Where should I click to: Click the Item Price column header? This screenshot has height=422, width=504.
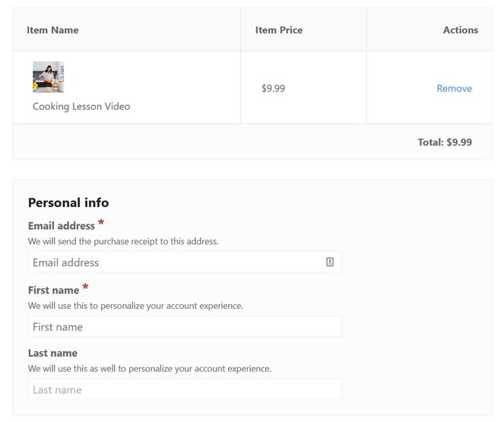tap(279, 30)
